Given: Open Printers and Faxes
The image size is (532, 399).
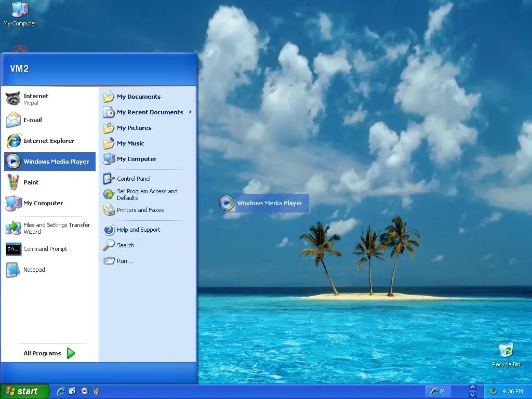Looking at the screenshot, I should 148,210.
